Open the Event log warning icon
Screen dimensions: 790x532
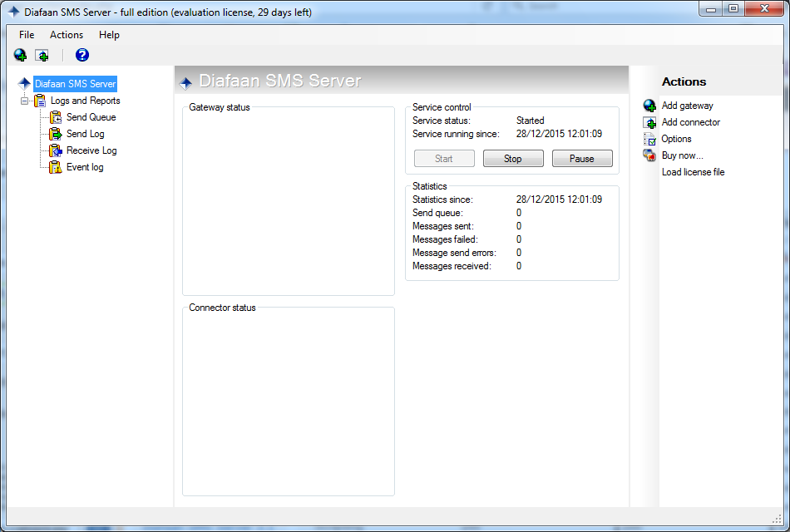tap(55, 166)
